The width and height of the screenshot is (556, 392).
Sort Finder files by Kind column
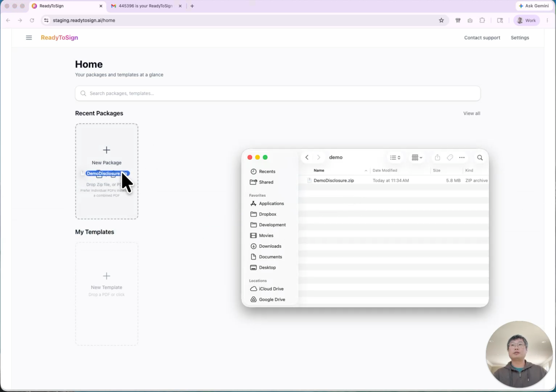[x=469, y=170]
